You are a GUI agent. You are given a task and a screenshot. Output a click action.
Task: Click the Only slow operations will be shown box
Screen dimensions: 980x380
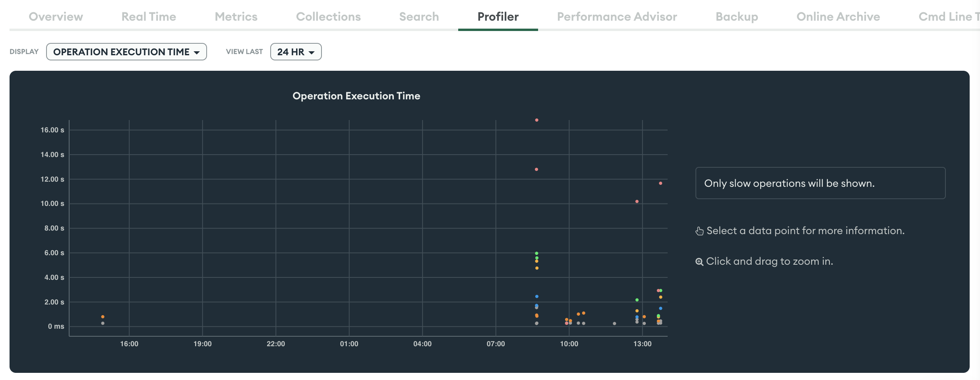coord(820,183)
